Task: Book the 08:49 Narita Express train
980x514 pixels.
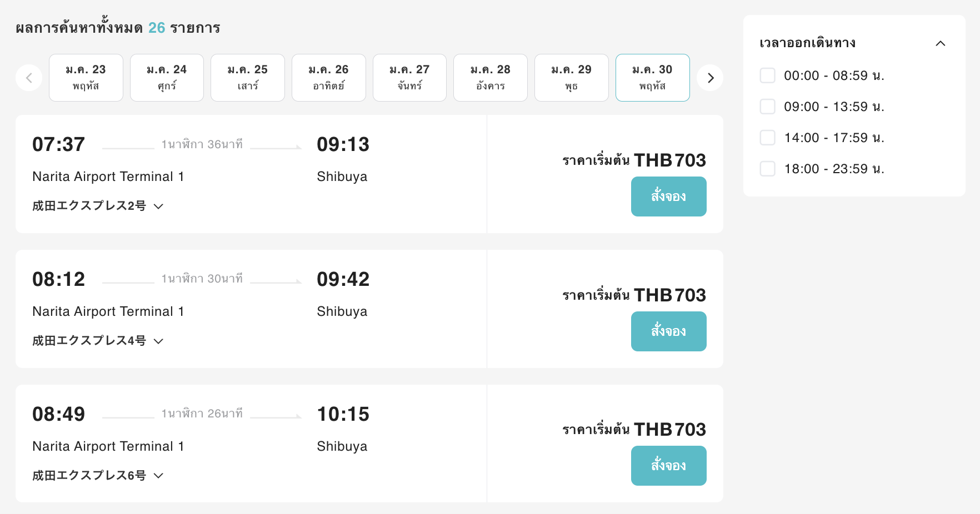Action: point(668,466)
